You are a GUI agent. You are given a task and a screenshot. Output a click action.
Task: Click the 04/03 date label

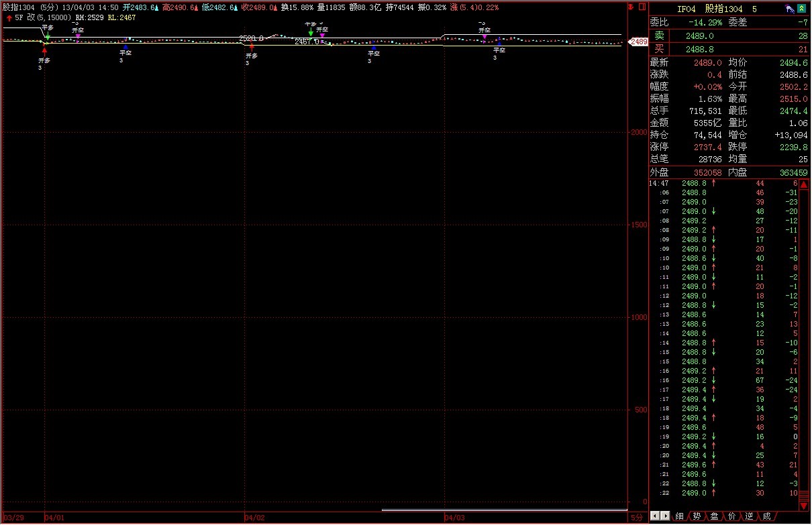[x=454, y=518]
